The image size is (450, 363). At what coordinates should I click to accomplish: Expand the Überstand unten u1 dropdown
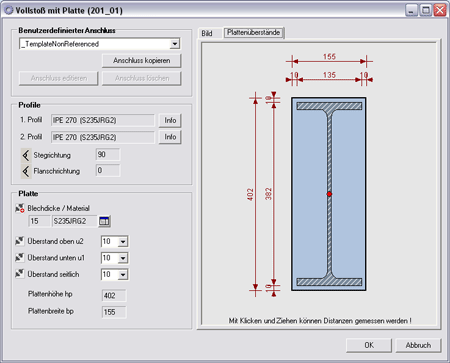coord(123,258)
